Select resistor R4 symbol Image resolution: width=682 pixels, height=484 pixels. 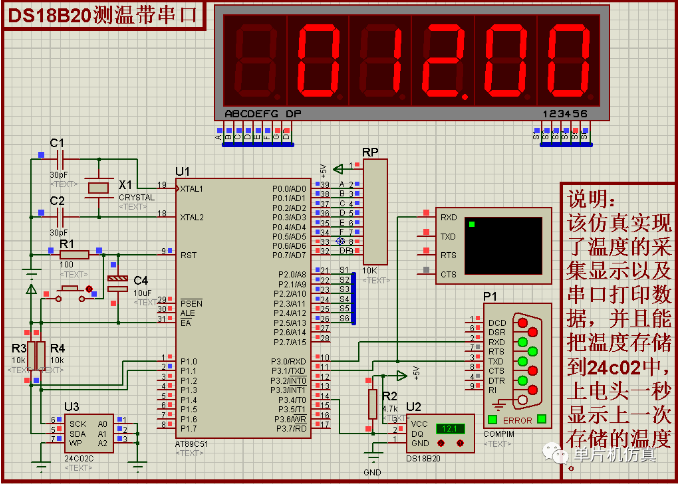point(41,355)
